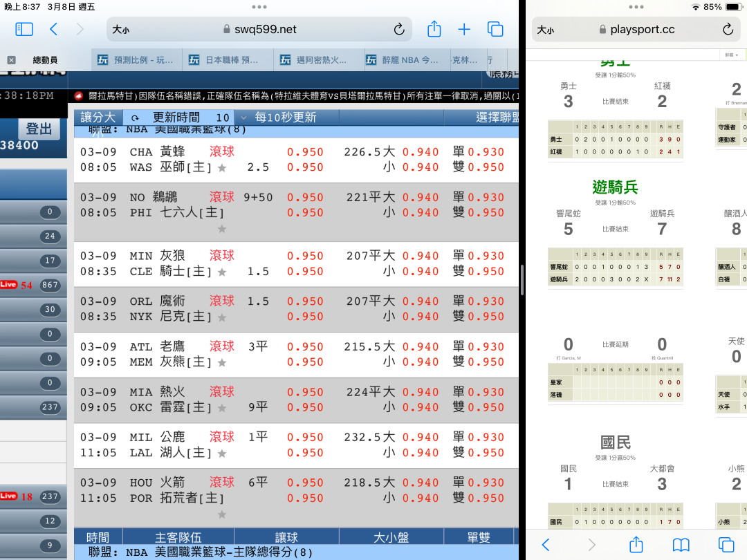The image size is (747, 560).
Task: Open multitasking dots above playsport.cc window
Action: coord(636,7)
